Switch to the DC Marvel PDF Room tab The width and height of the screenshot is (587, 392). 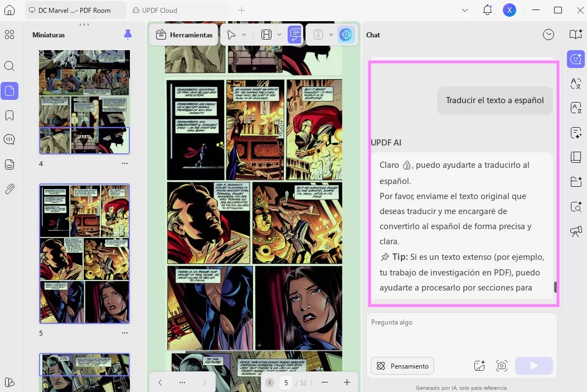(x=75, y=10)
